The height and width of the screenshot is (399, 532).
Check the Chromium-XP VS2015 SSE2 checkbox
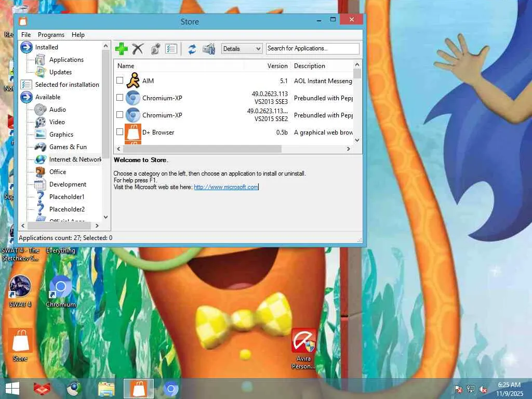pyautogui.click(x=120, y=115)
